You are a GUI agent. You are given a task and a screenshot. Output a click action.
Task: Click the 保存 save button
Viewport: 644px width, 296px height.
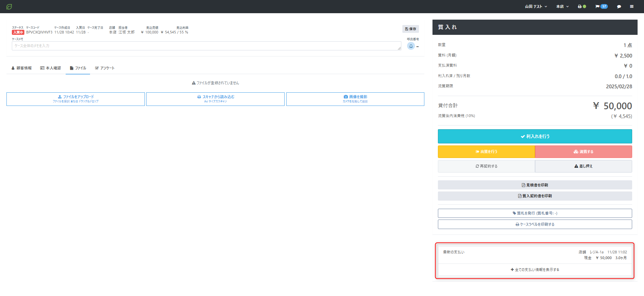[x=410, y=29]
